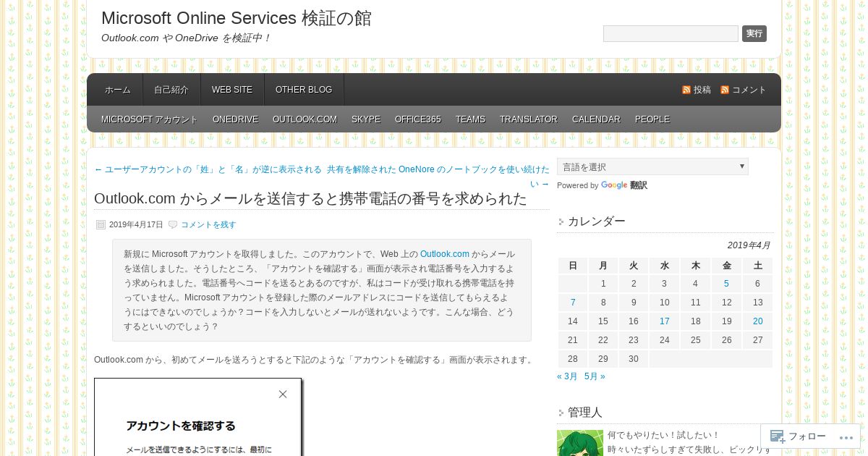
Task: Click the comment bubble icon under the title
Action: point(173,224)
